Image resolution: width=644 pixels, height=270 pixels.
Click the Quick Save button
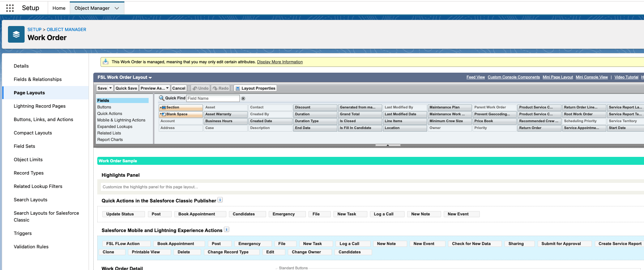[126, 88]
